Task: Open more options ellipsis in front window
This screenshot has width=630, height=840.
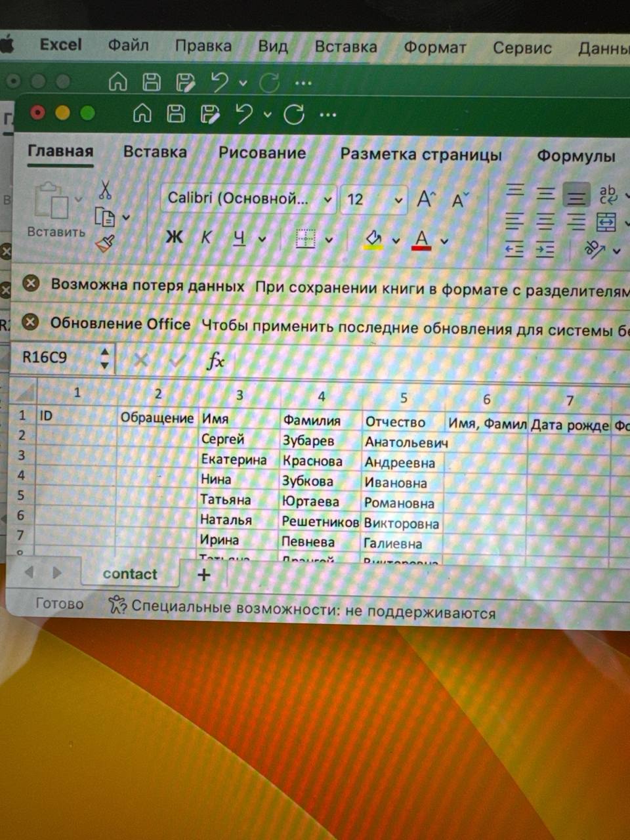Action: (327, 115)
